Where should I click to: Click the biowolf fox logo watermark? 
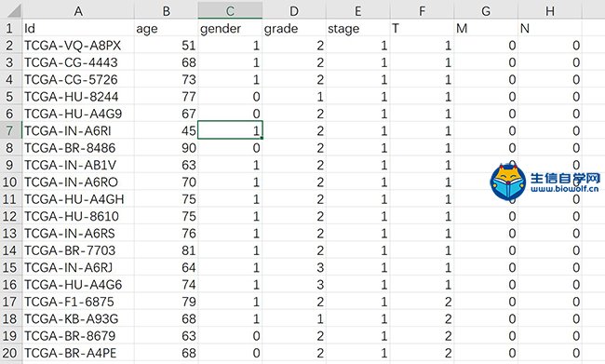tap(508, 182)
